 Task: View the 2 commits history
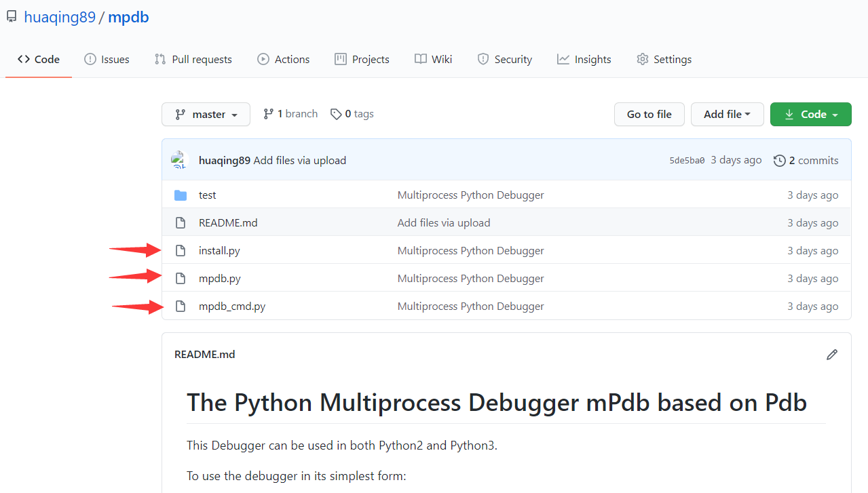[x=806, y=161]
